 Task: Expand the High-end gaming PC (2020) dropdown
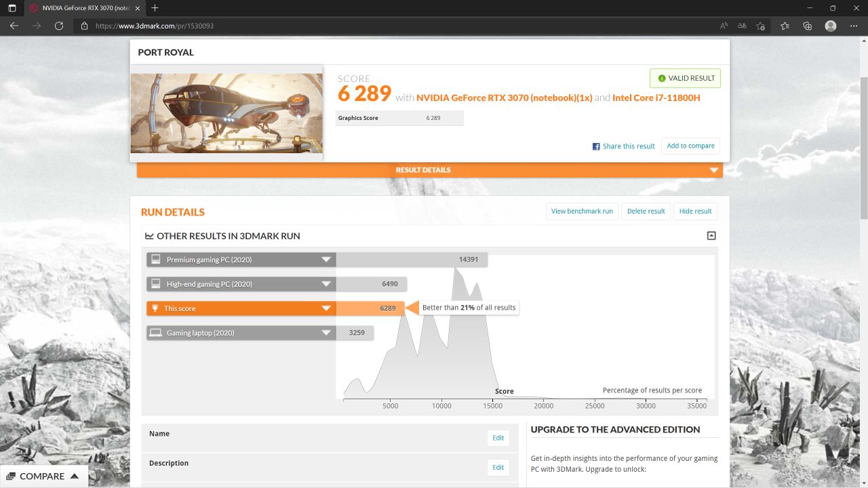coord(326,284)
